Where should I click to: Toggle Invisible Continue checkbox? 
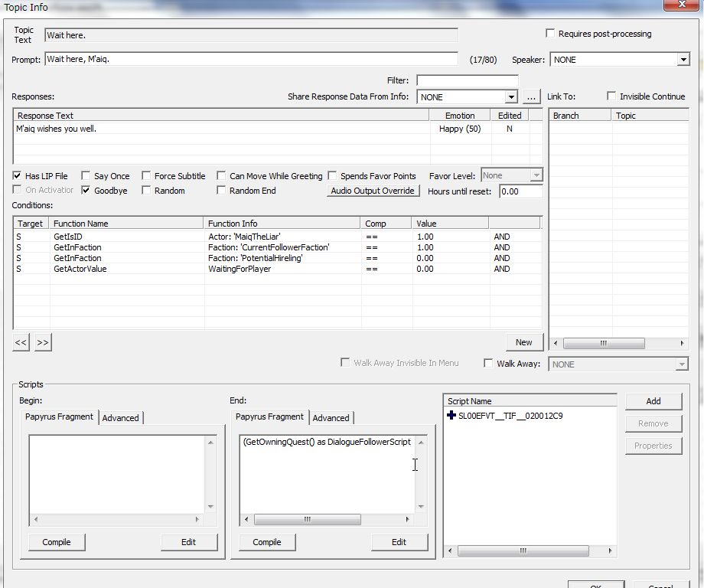pyautogui.click(x=611, y=96)
